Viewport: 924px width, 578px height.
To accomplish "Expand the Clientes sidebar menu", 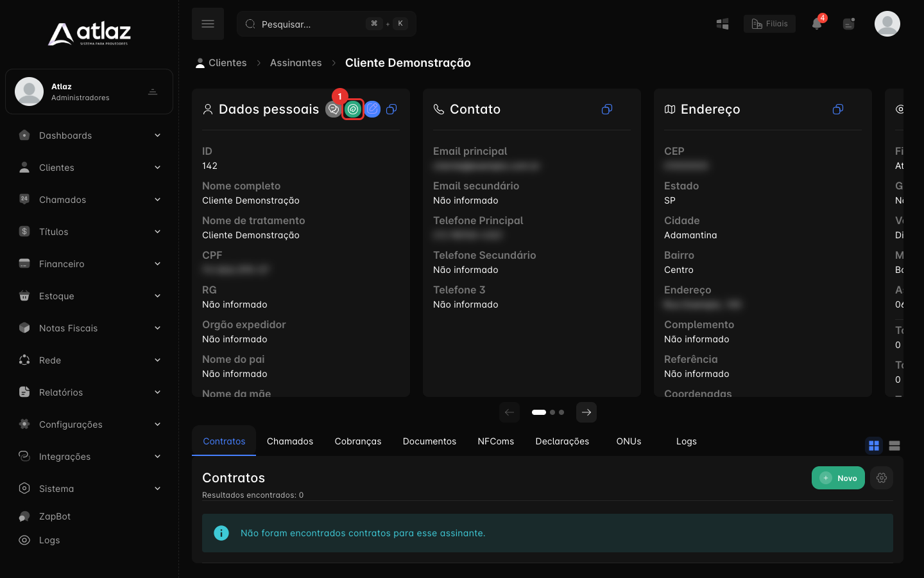I will [90, 168].
